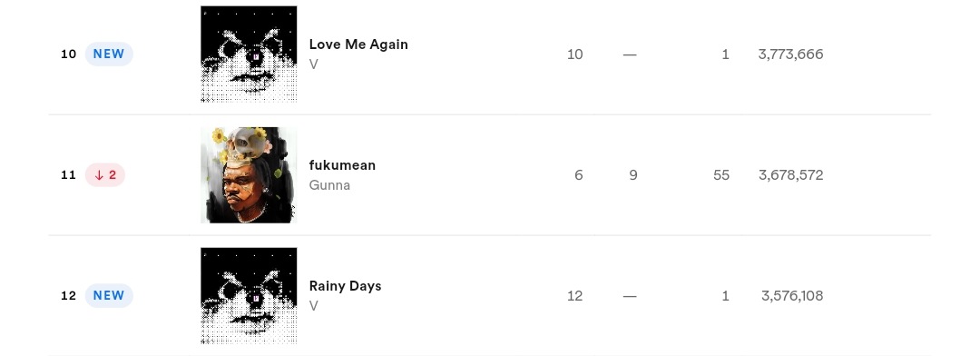Open the fukumean album artwork

(249, 175)
